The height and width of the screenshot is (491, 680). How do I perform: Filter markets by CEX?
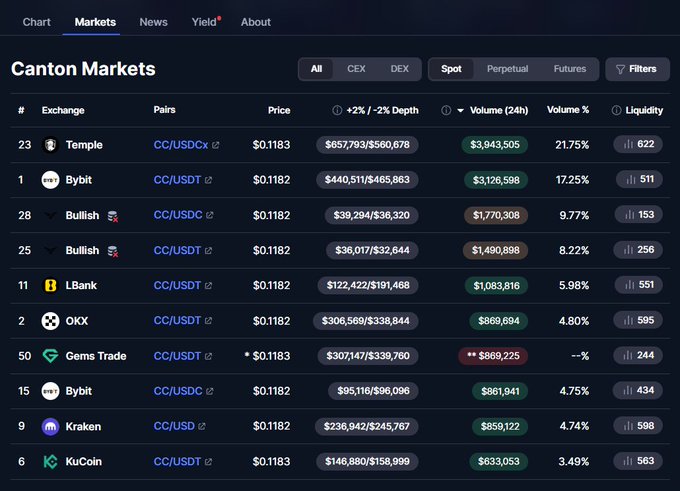[356, 69]
